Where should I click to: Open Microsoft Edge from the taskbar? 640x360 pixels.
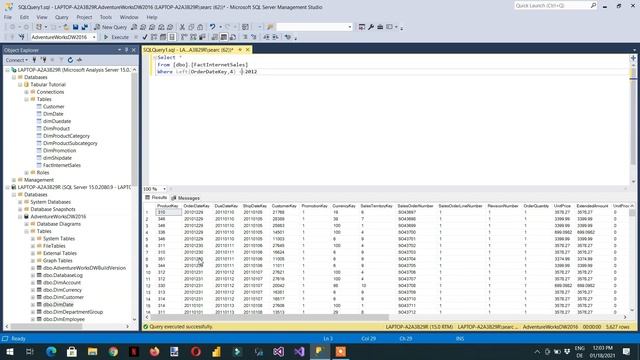(51, 352)
